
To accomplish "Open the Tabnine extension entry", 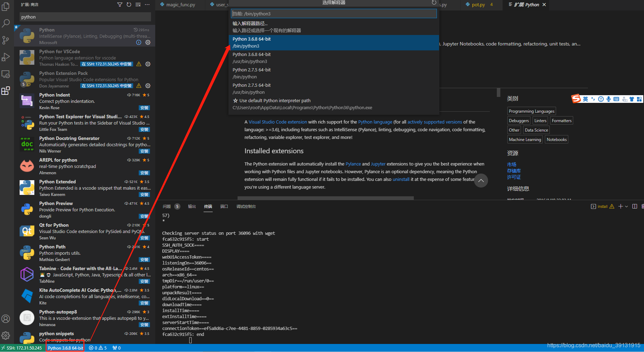I will 84,275.
